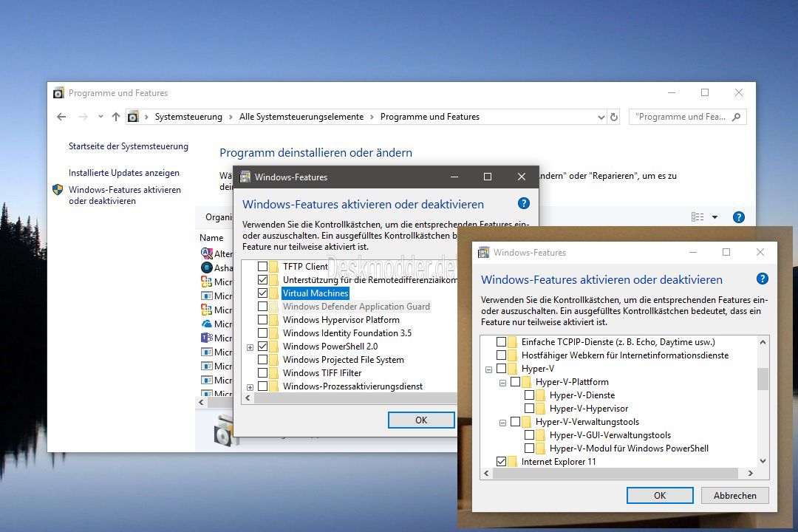The width and height of the screenshot is (798, 532).
Task: Click the Virtual Machines folder icon
Action: (274, 293)
